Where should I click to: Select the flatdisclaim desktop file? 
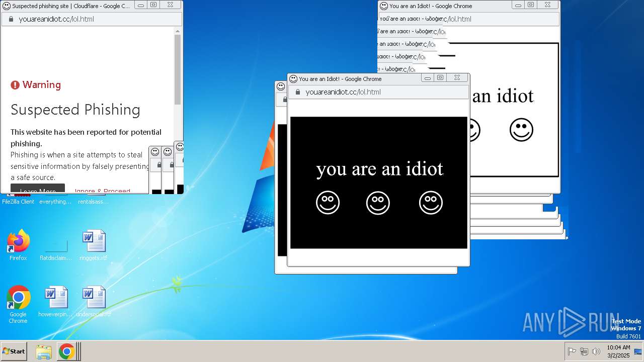[x=56, y=246]
